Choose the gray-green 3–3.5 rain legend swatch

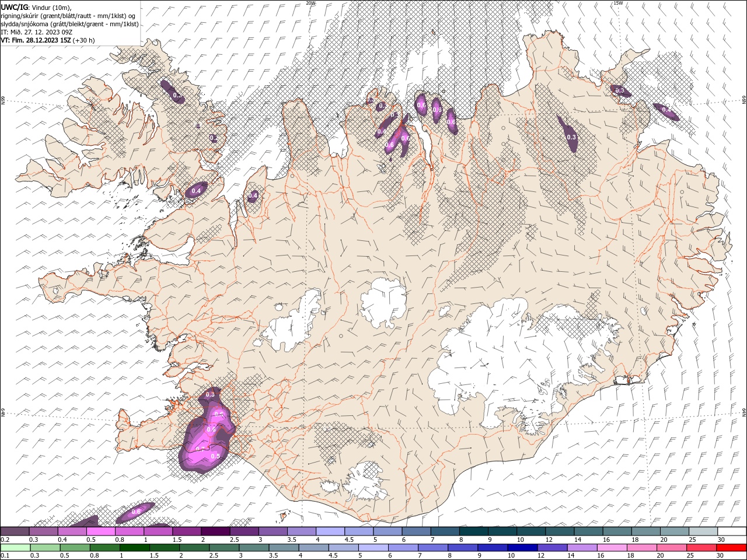tap(254, 548)
